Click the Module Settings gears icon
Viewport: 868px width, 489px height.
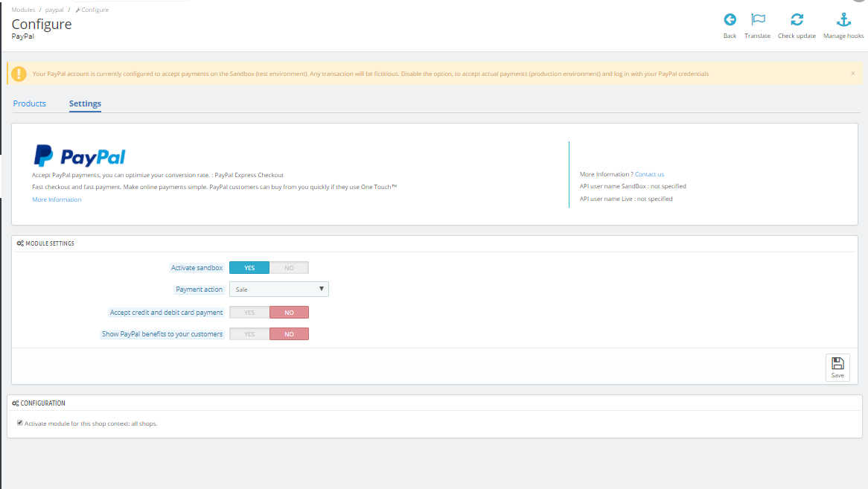pos(20,243)
